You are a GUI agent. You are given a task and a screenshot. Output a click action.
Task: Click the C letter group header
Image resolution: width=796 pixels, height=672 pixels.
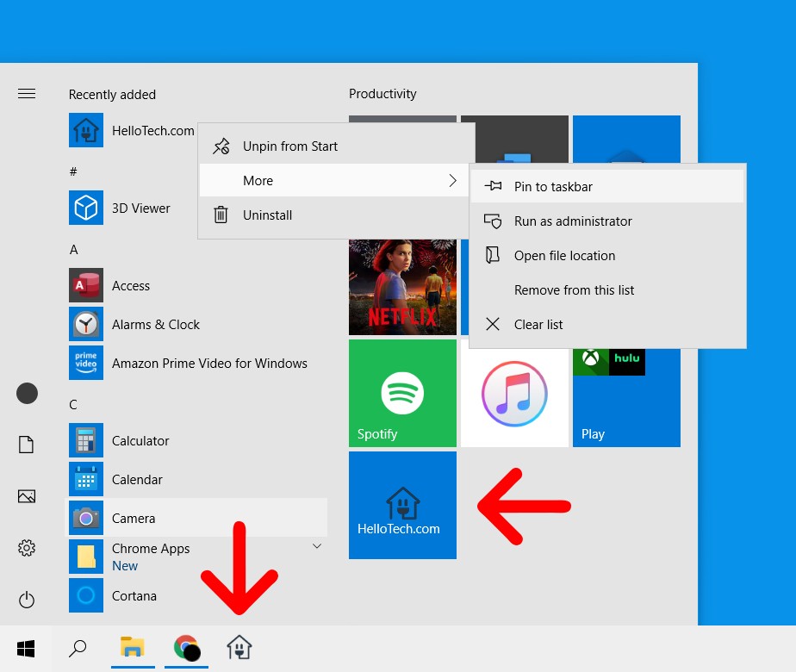[x=73, y=405]
